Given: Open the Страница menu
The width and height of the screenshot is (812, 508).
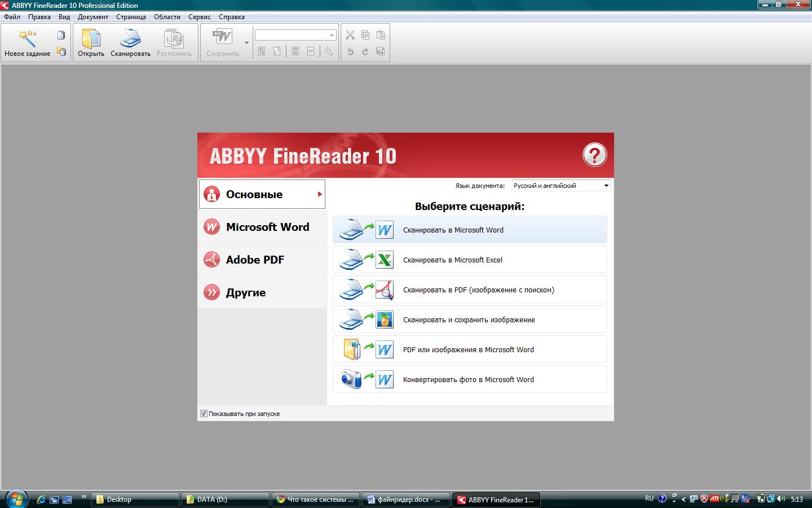Looking at the screenshot, I should [131, 17].
